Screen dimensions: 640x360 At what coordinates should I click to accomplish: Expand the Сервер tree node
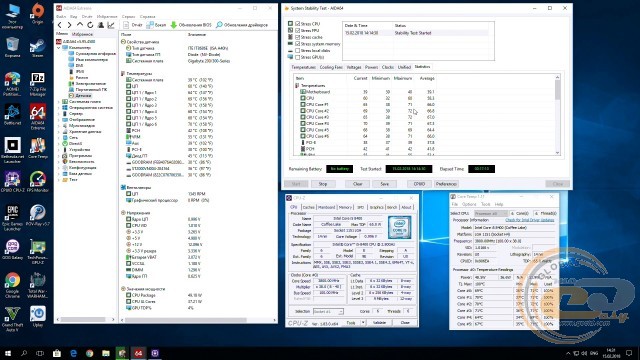tap(59, 114)
